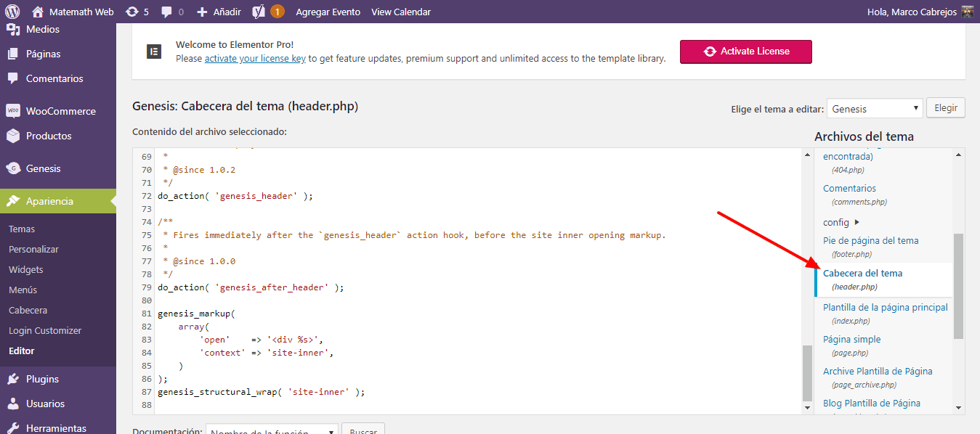Click the 'context' => 'site-inner' code line
Viewport: 980px width, 434px height.
tap(267, 353)
